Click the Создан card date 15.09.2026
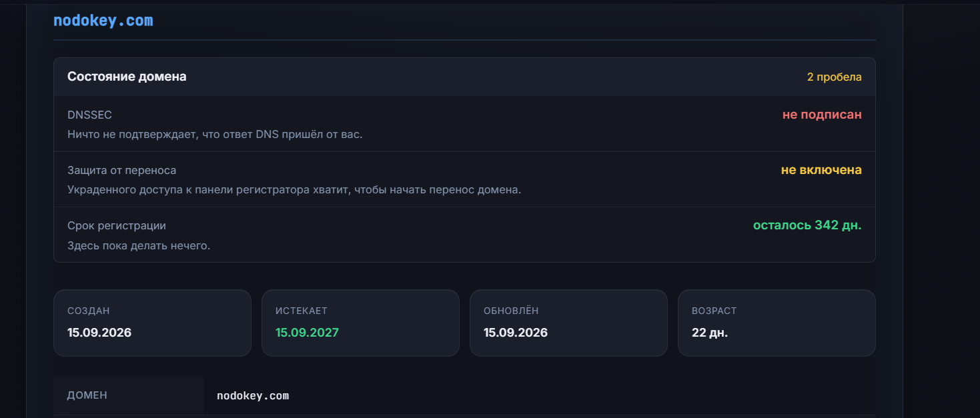Viewport: 980px width, 418px height. pyautogui.click(x=99, y=332)
